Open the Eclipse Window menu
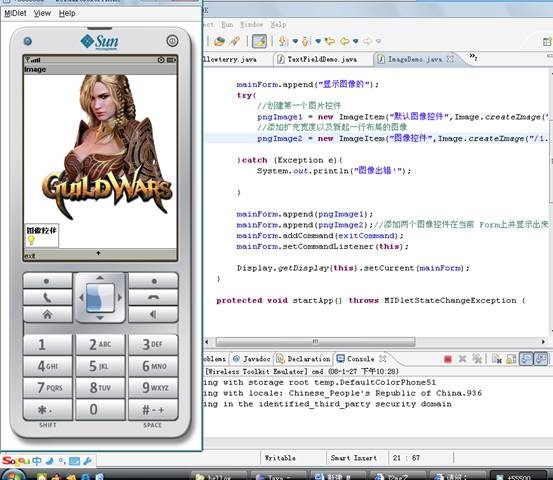Viewport: 553px width, 480px height. 251,24
